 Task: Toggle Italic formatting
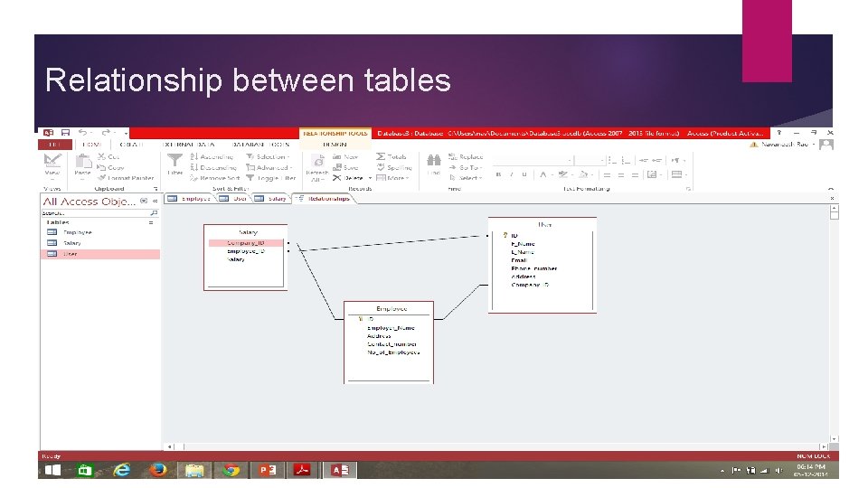512,174
